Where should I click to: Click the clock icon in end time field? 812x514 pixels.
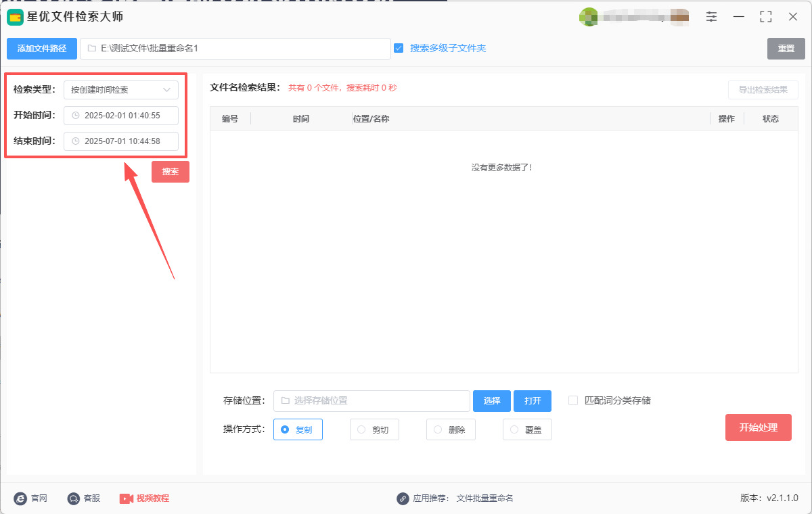tap(76, 141)
